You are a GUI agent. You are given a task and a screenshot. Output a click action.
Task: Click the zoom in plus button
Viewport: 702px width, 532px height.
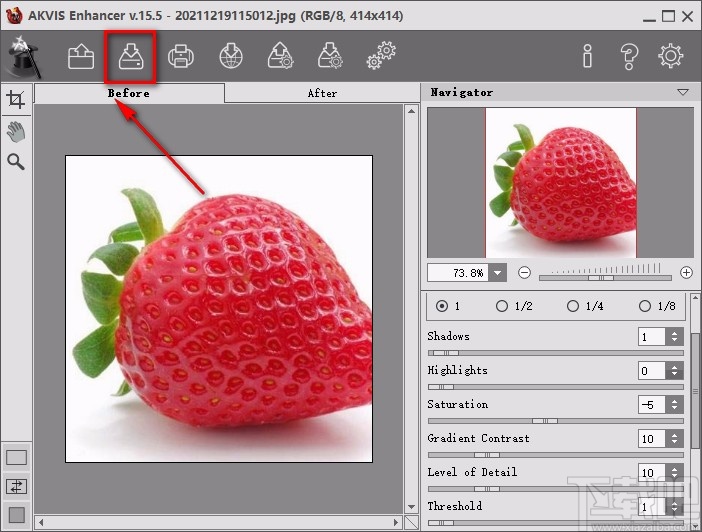686,272
